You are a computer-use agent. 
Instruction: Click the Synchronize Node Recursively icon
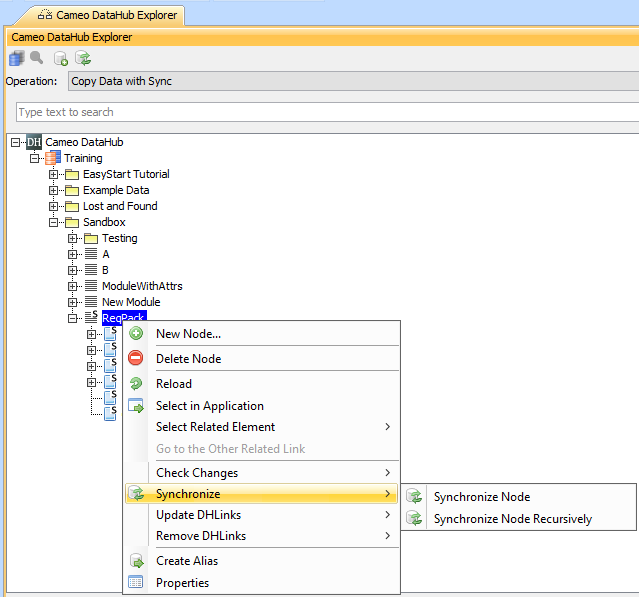tap(414, 519)
